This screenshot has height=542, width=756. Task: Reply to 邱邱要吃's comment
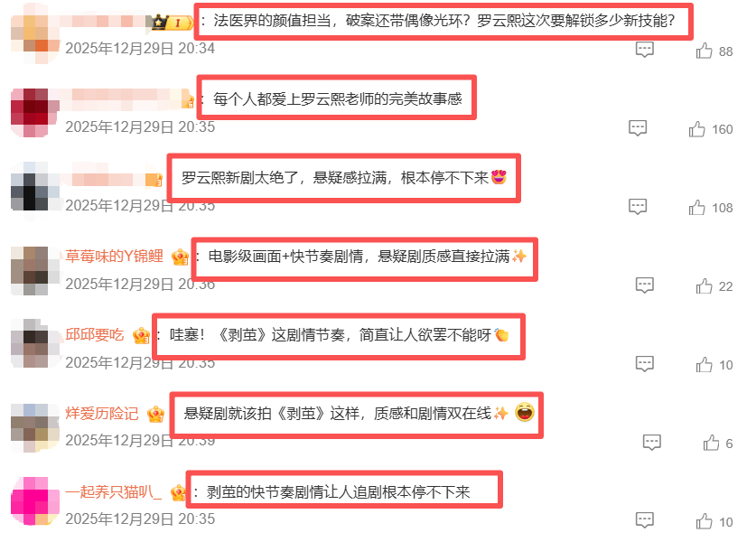645,364
